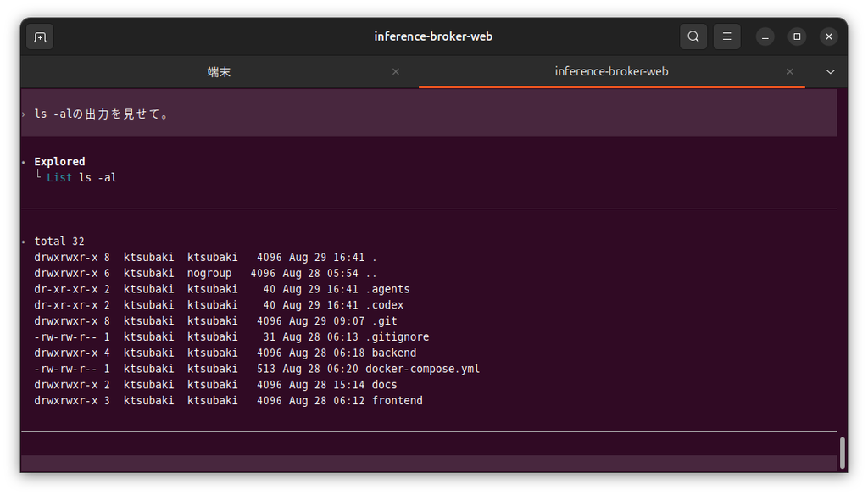The height and width of the screenshot is (495, 868).
Task: Close the inference-broker-web tab
Action: [x=790, y=71]
